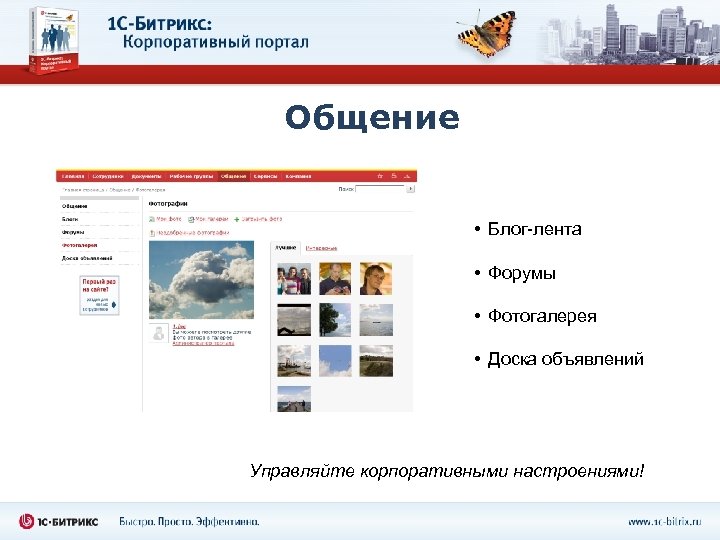
Task: Switch to the Интересные tab
Action: click(321, 248)
